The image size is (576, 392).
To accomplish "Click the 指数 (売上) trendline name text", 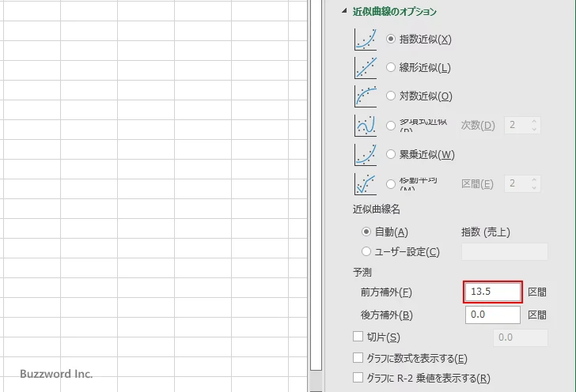I will tap(486, 232).
